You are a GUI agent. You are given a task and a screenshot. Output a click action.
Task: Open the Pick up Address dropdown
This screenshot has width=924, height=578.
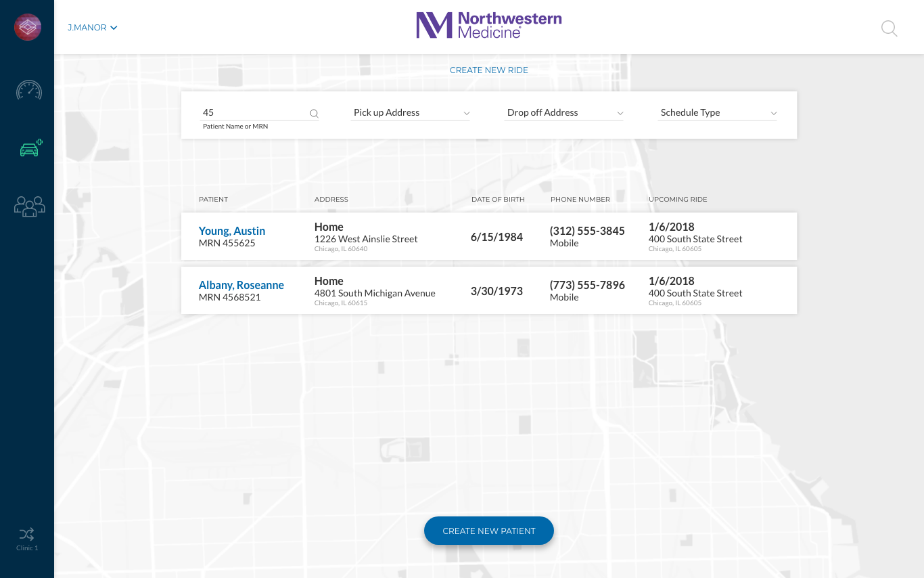[411, 113]
